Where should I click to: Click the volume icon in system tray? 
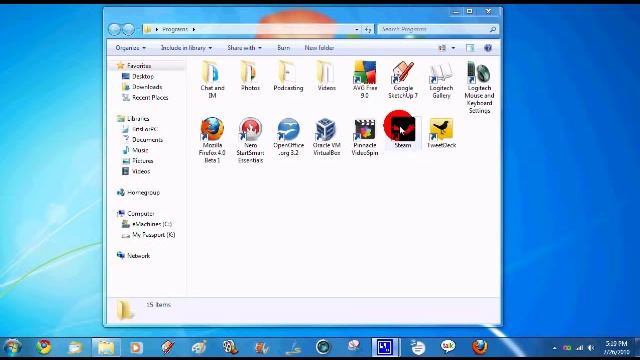click(591, 348)
